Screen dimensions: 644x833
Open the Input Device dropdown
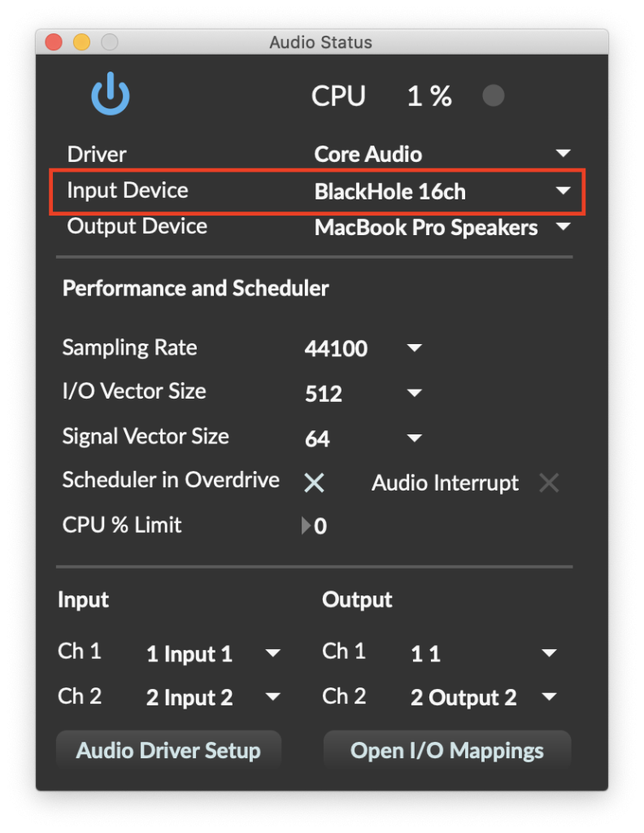(x=563, y=190)
